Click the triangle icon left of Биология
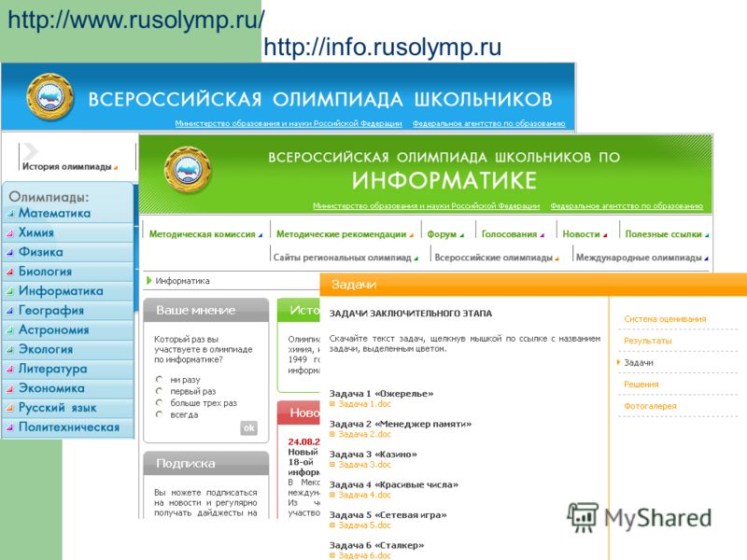The width and height of the screenshot is (747, 560). click(x=10, y=272)
